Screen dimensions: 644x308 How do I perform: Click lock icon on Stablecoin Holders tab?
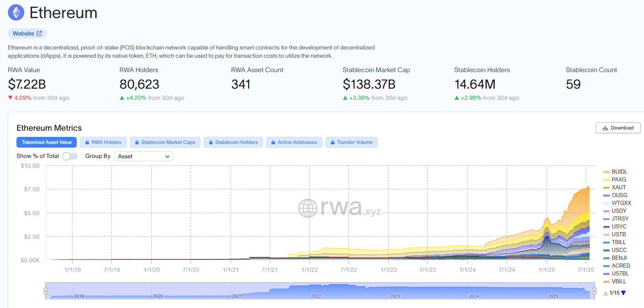[211, 142]
